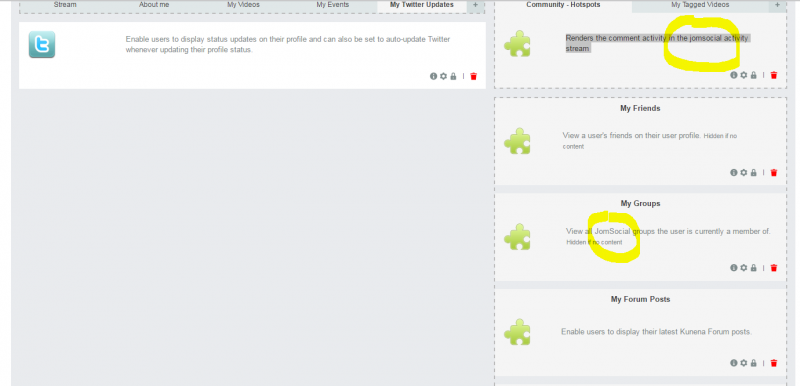Open info for My Twitter Updates plugin
The height and width of the screenshot is (386, 800).
(433, 76)
